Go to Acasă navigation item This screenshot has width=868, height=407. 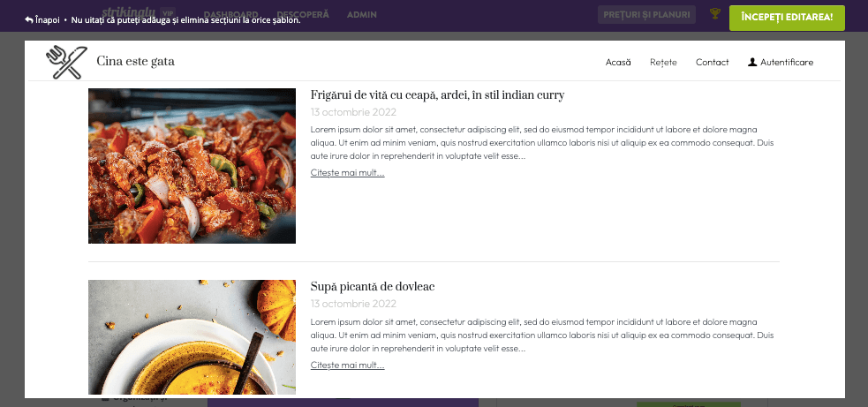tap(618, 62)
